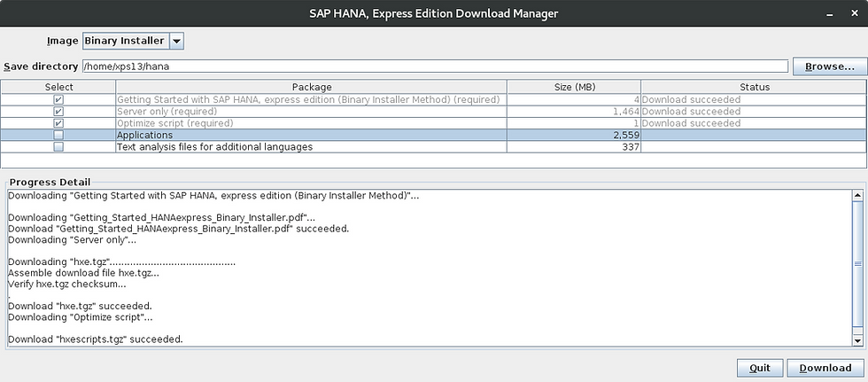Click 'Download "hxe.tgz" succeeded.' log line
This screenshot has height=382, width=868.
pos(80,306)
